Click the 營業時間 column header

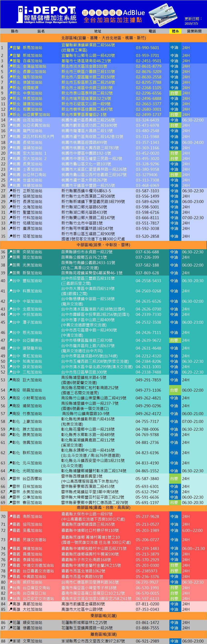click(194, 31)
